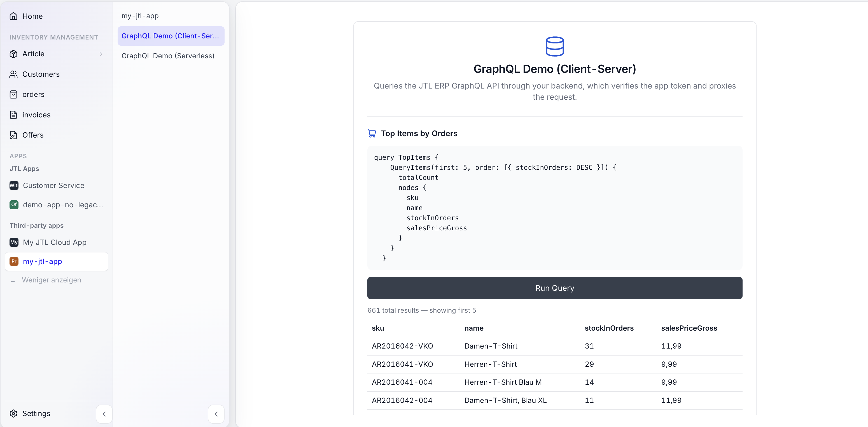Open the orders section
Screen dimensions: 868x427
click(33, 94)
